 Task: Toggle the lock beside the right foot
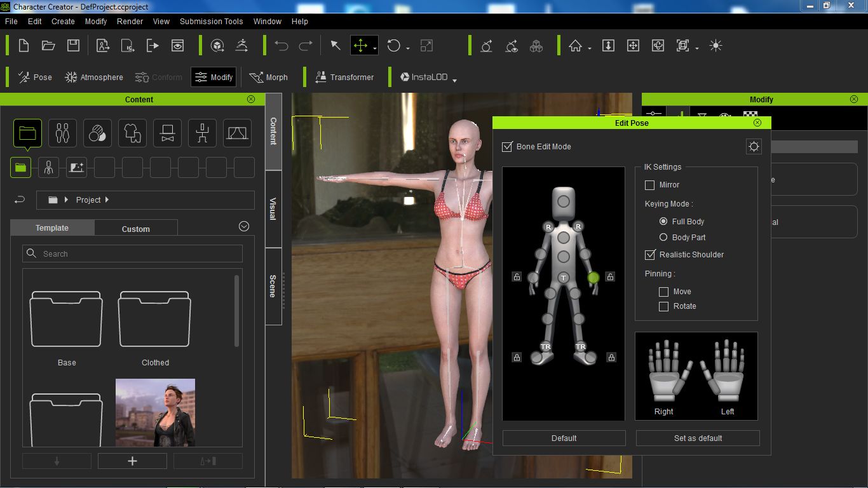click(517, 357)
